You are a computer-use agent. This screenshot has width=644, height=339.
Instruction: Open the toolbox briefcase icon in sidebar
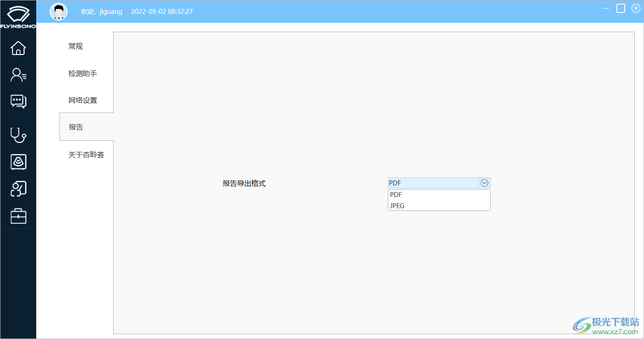tap(18, 216)
